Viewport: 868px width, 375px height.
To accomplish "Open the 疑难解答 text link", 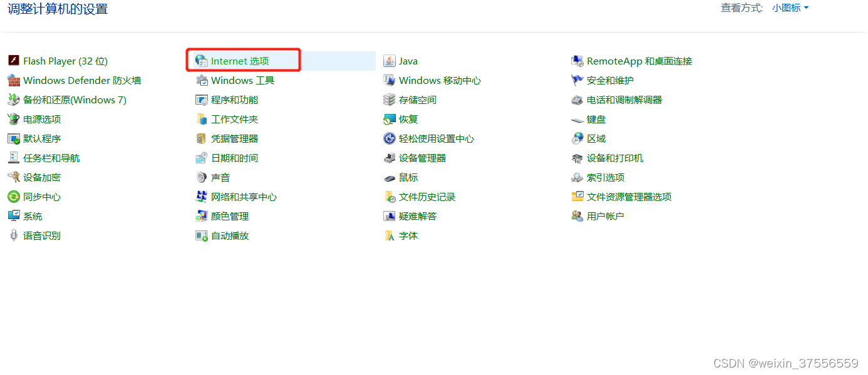I will [x=418, y=216].
